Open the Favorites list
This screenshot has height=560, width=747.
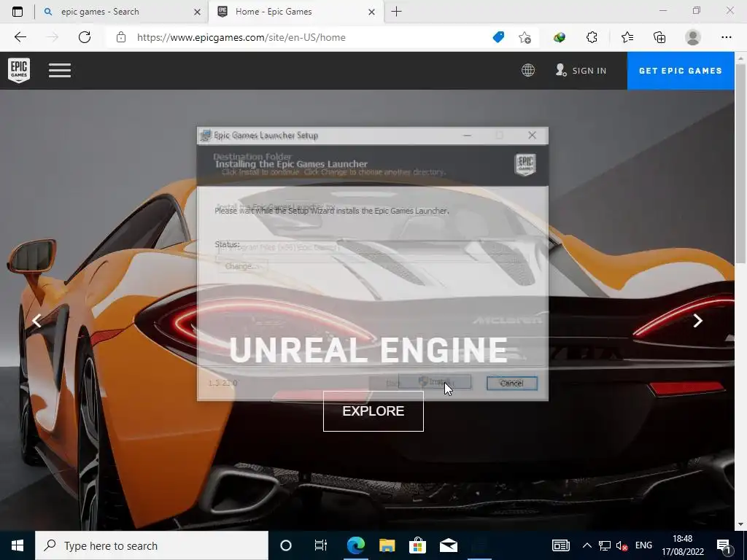(x=627, y=37)
